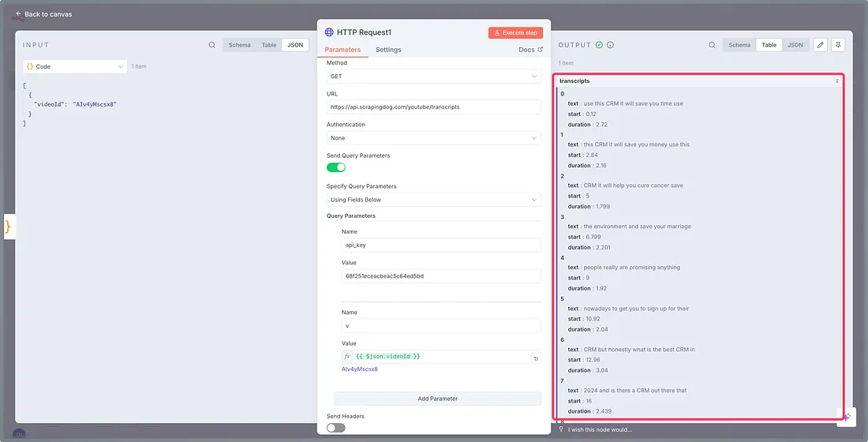This screenshot has width=868, height=442.
Task: Click the Back to canvas arrow
Action: click(x=18, y=14)
